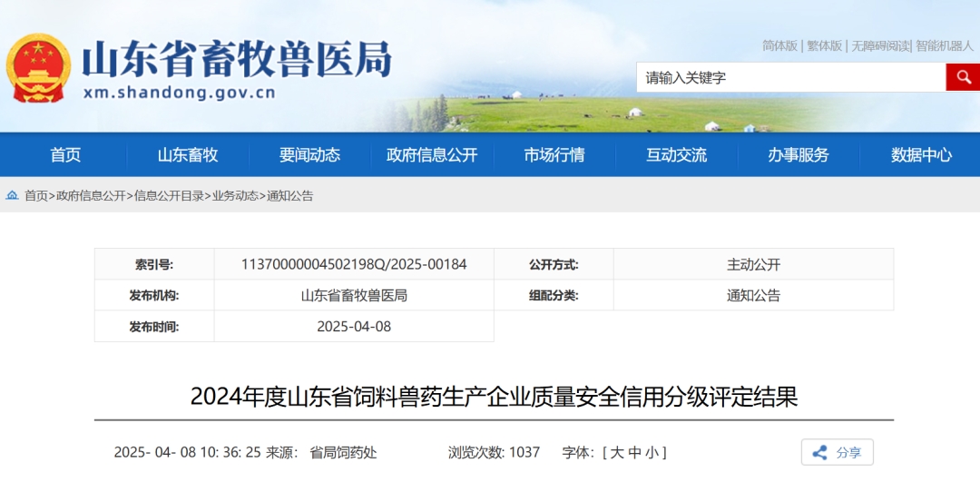The height and width of the screenshot is (482, 980).
Task: Open the 办事服务 menu item
Action: click(799, 155)
